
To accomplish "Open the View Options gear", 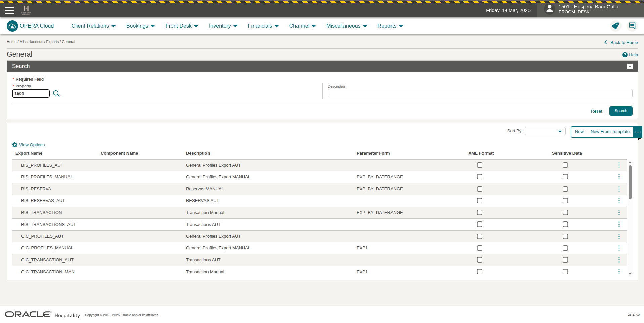I will tap(15, 145).
